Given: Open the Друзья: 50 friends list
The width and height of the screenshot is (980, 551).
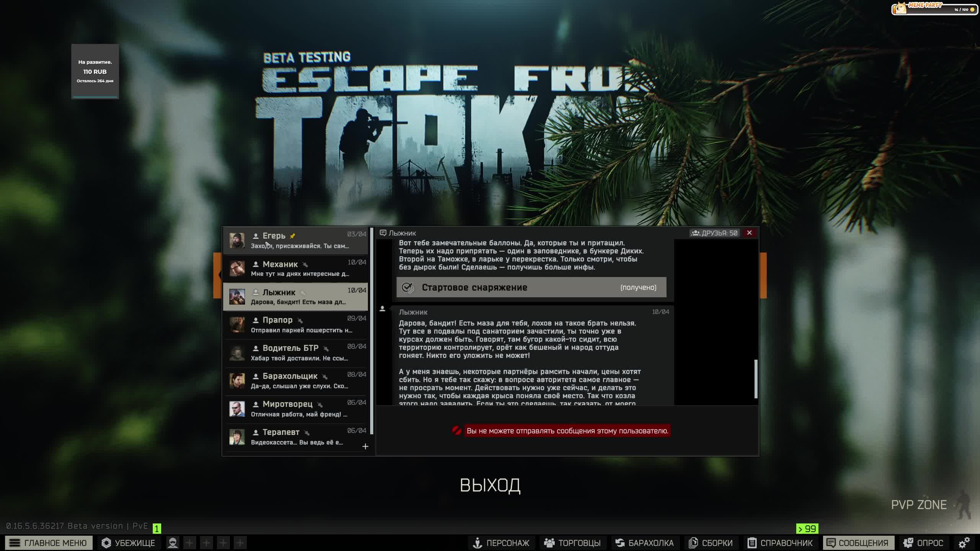Looking at the screenshot, I should point(715,233).
